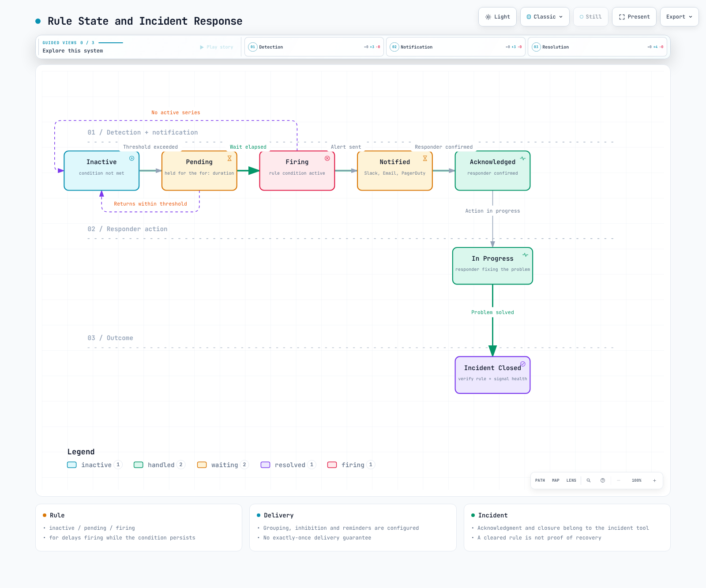706x588 pixels.
Task: Click the 'Wait elapsed' edge label
Action: 248,147
